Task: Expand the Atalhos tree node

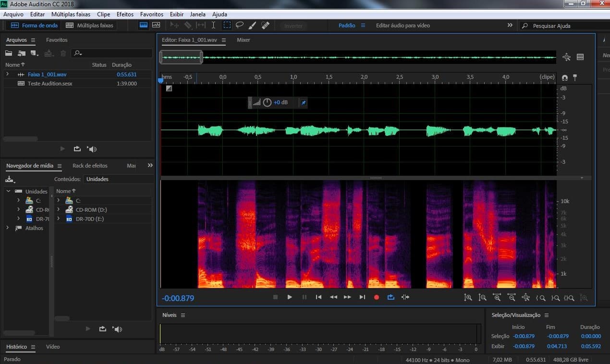Action: tap(8, 228)
